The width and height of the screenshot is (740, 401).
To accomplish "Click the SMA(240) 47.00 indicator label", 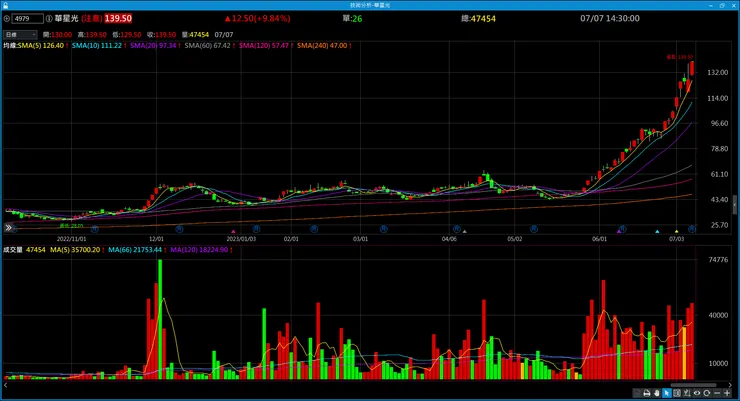I will (322, 46).
